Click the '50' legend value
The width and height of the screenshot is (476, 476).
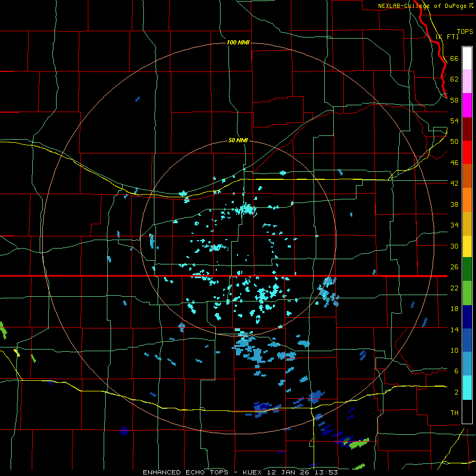[454, 142]
